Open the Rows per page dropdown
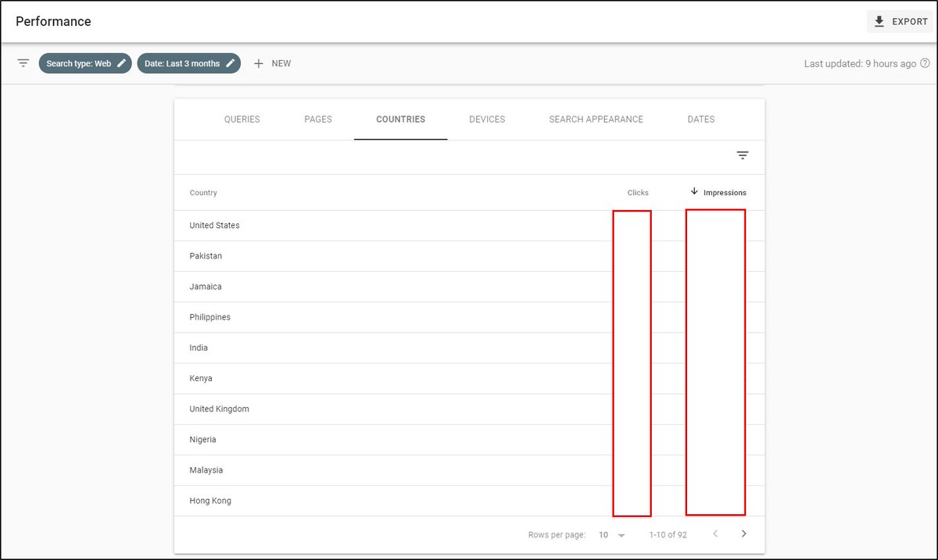Viewport: 938px width, 560px height. point(612,535)
